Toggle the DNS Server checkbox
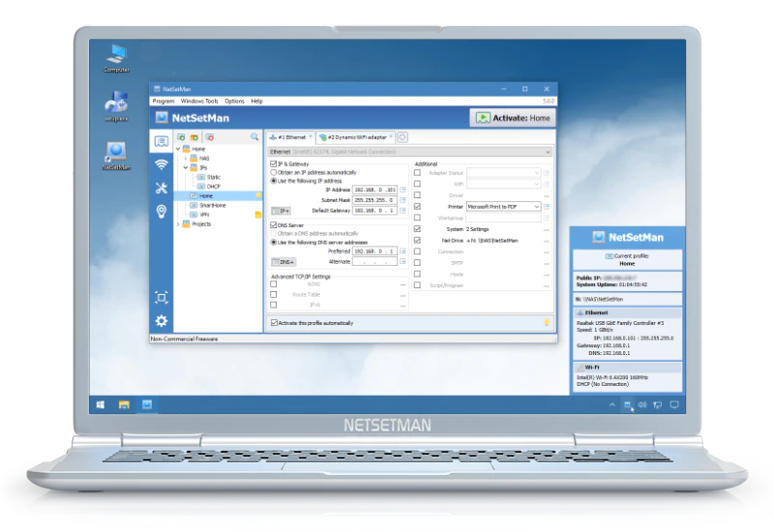Viewport: 774px width, 532px height. tap(274, 225)
